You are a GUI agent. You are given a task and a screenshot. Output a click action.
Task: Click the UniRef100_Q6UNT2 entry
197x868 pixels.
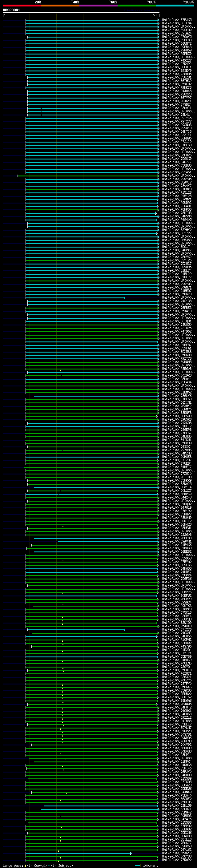pyautogui.click(x=177, y=43)
